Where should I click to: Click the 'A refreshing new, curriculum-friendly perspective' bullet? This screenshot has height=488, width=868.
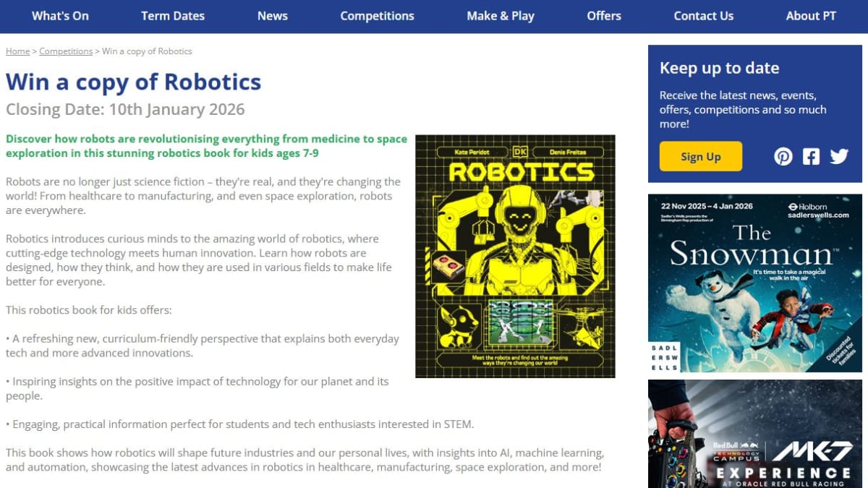tap(203, 346)
